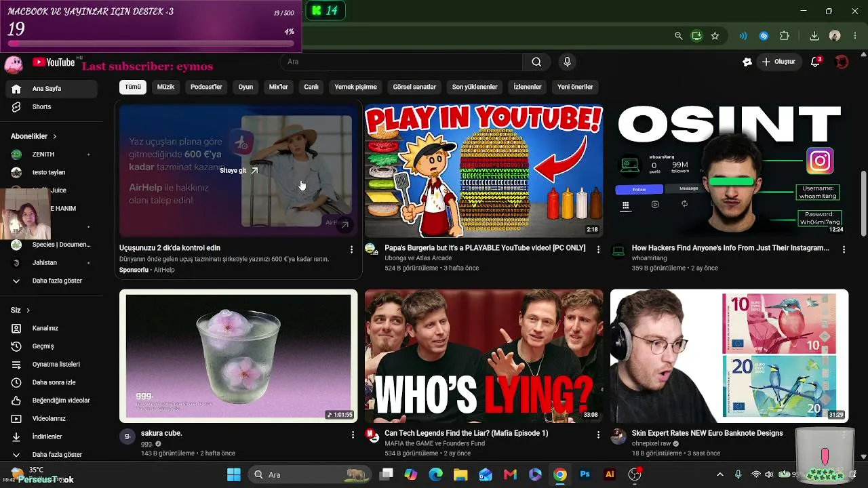Open the more options menu for How Hackers Find video

pyautogui.click(x=844, y=249)
